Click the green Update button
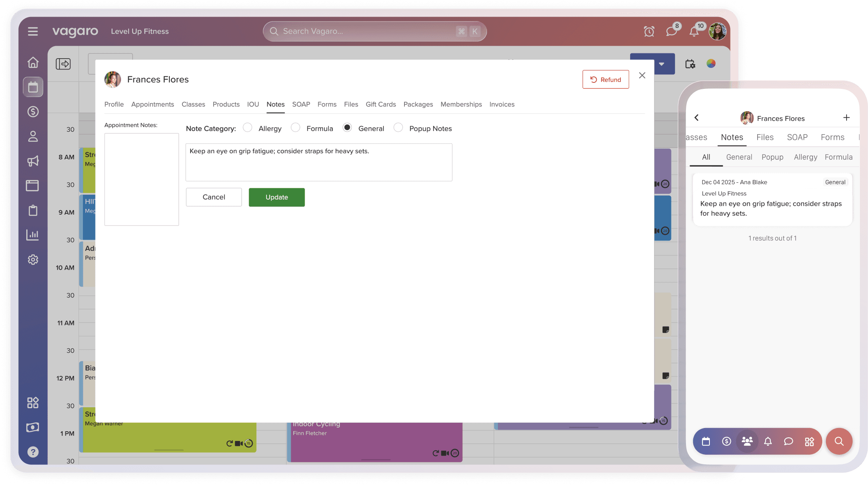 coord(277,197)
